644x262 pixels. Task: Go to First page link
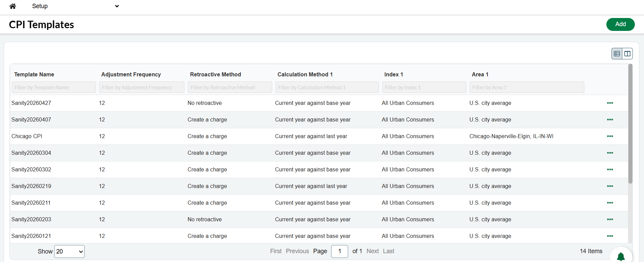pos(276,251)
